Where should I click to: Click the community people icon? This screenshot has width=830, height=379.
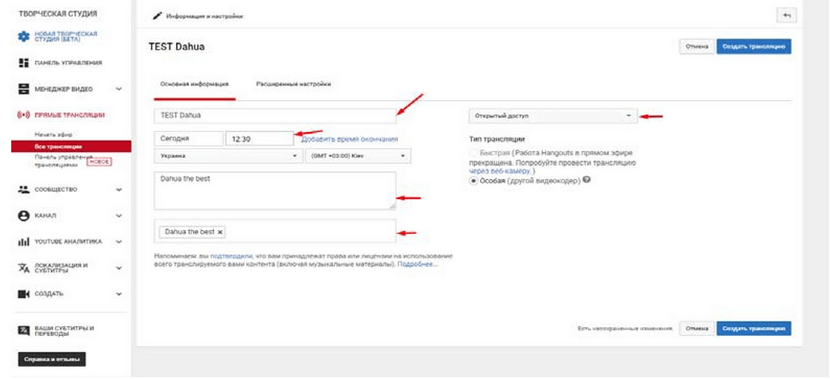click(x=23, y=189)
